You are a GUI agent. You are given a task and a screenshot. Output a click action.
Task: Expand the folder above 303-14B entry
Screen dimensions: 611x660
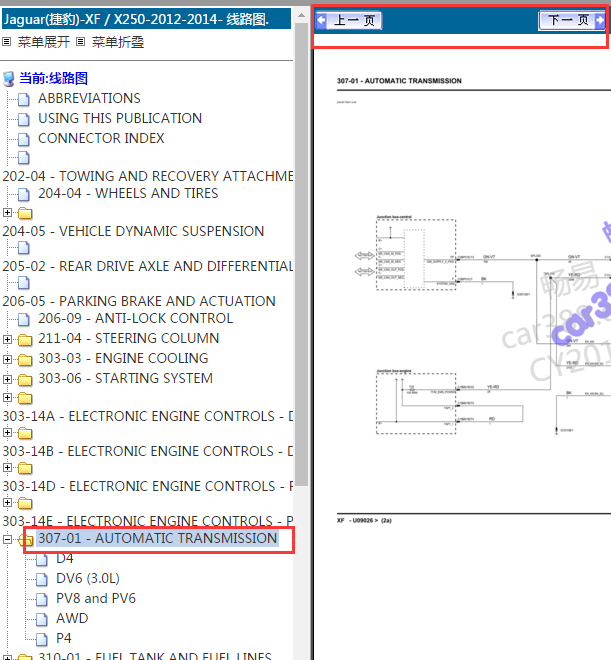pyautogui.click(x=7, y=432)
